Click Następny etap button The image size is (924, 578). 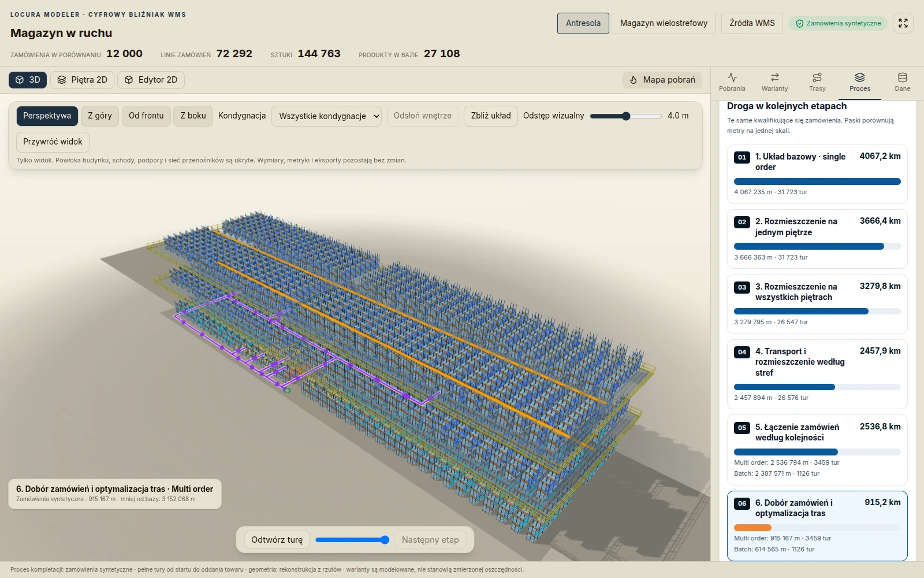point(430,540)
